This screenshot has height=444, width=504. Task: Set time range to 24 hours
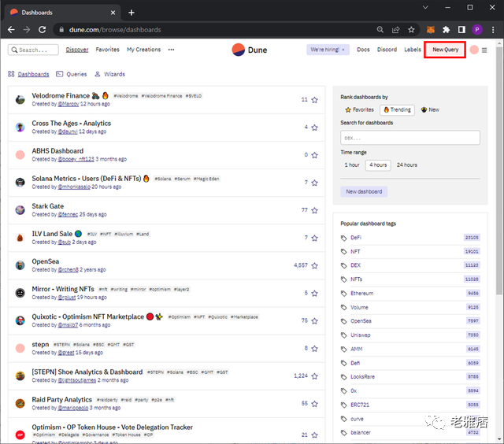[x=406, y=165]
